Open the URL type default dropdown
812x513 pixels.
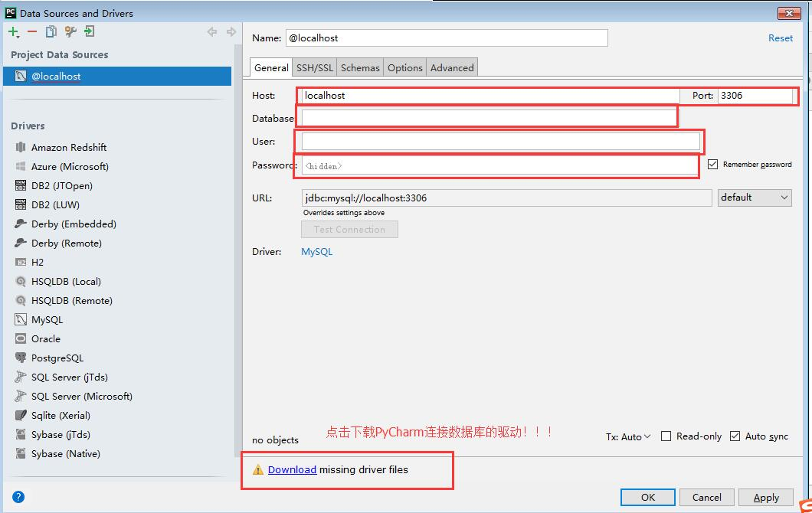[x=755, y=198]
